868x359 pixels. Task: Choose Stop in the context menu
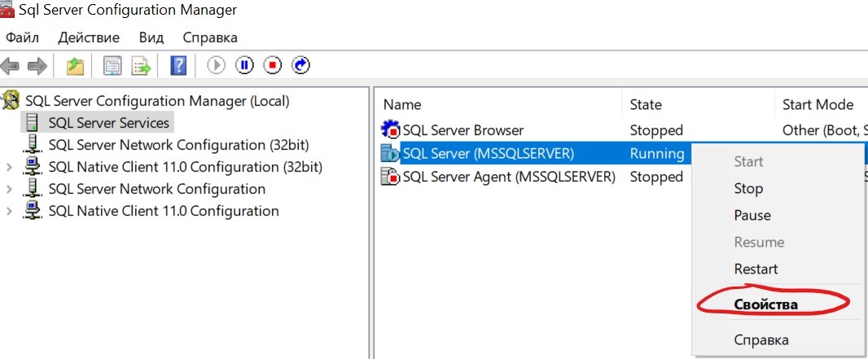(x=748, y=189)
